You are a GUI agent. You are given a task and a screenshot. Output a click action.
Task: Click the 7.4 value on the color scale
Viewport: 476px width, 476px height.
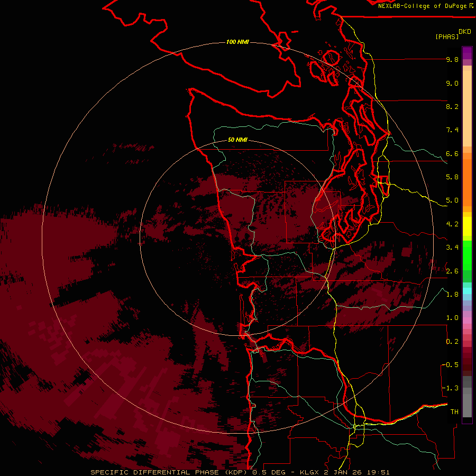tap(452, 130)
